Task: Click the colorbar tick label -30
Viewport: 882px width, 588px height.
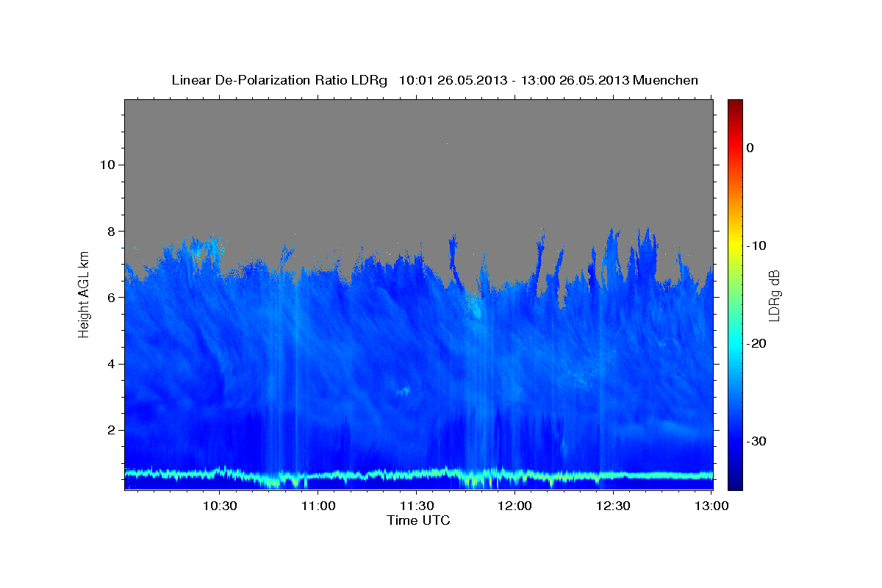Action: point(756,441)
